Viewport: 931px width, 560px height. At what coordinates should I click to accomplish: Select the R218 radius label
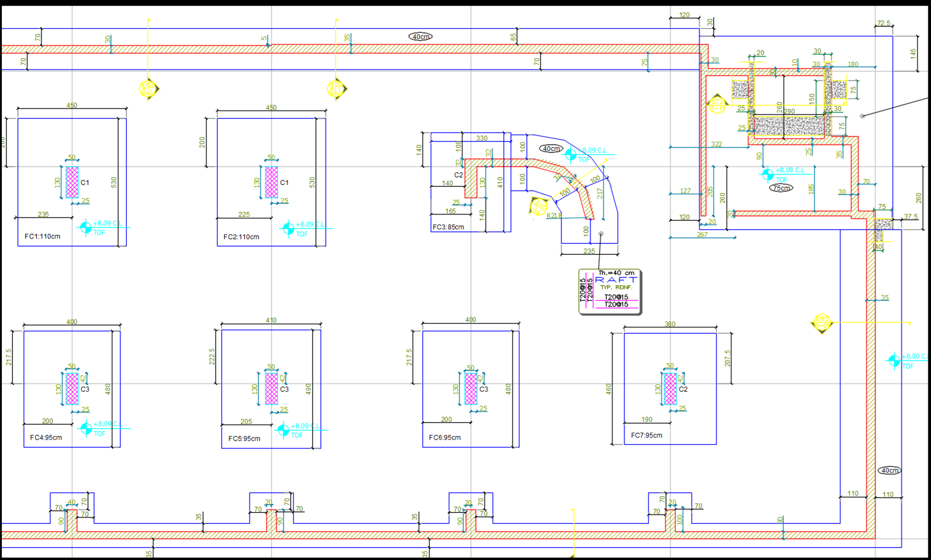pos(554,215)
